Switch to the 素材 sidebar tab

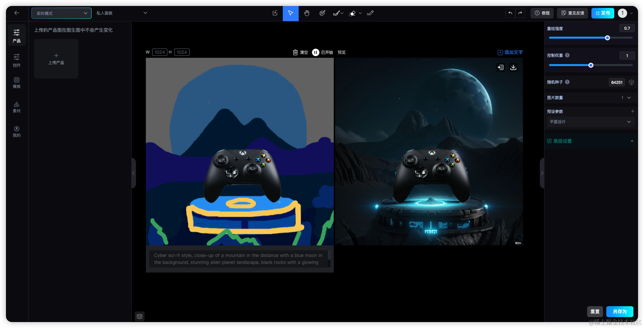click(x=17, y=107)
